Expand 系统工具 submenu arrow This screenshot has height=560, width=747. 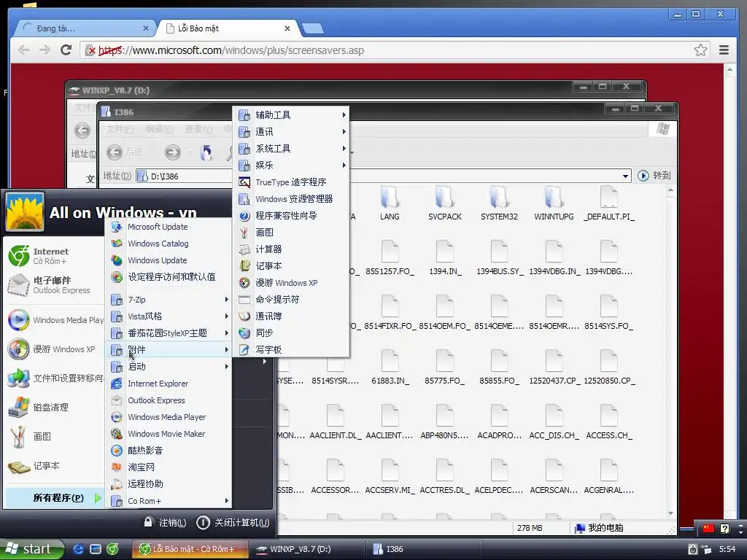(344, 149)
